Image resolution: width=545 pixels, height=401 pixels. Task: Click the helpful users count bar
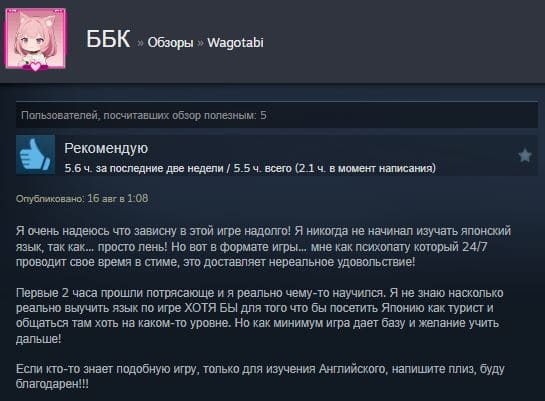277,115
